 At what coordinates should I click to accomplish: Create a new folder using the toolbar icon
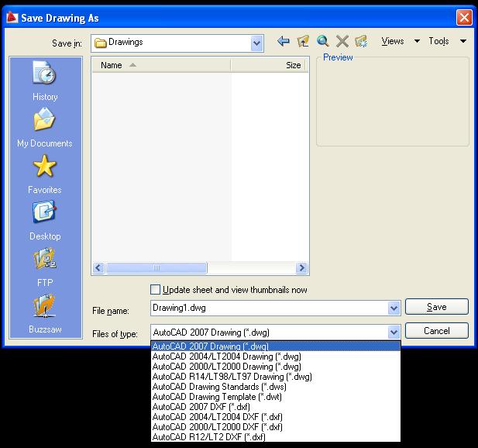(x=361, y=41)
